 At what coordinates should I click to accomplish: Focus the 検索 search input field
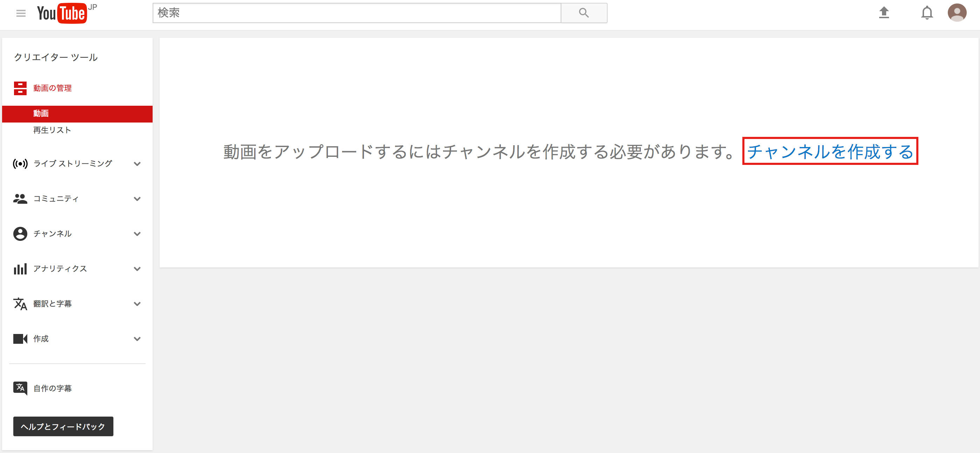click(357, 13)
